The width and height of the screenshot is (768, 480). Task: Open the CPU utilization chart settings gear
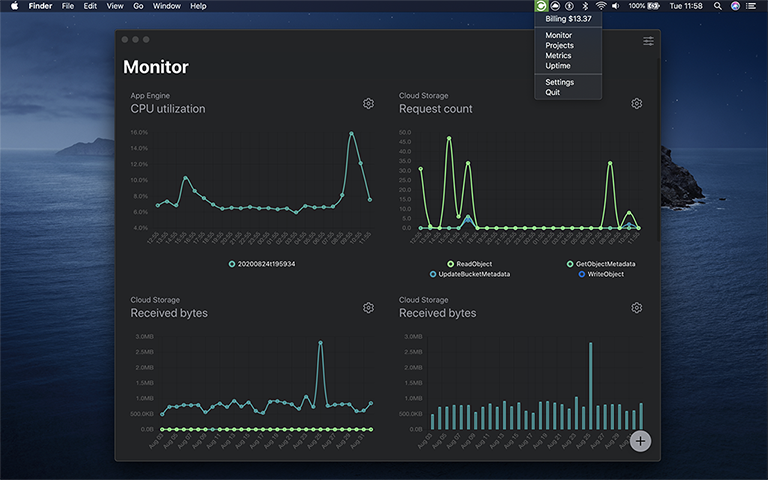368,104
